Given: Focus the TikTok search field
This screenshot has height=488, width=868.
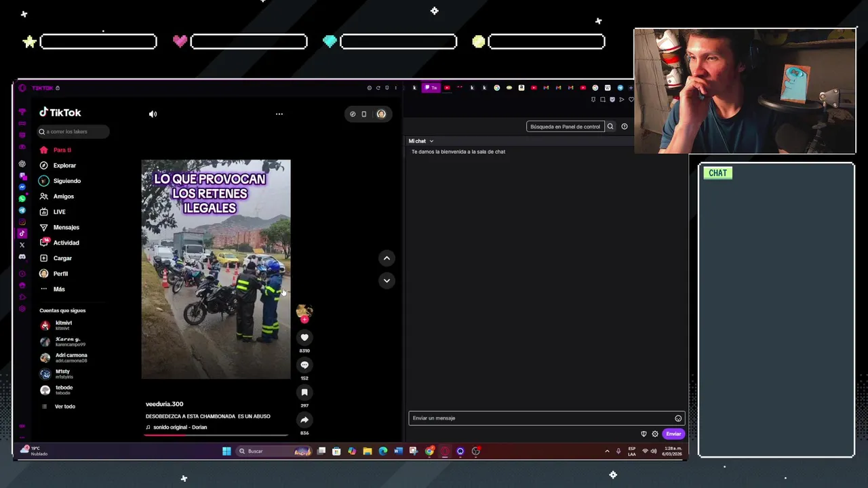Looking at the screenshot, I should coord(73,131).
